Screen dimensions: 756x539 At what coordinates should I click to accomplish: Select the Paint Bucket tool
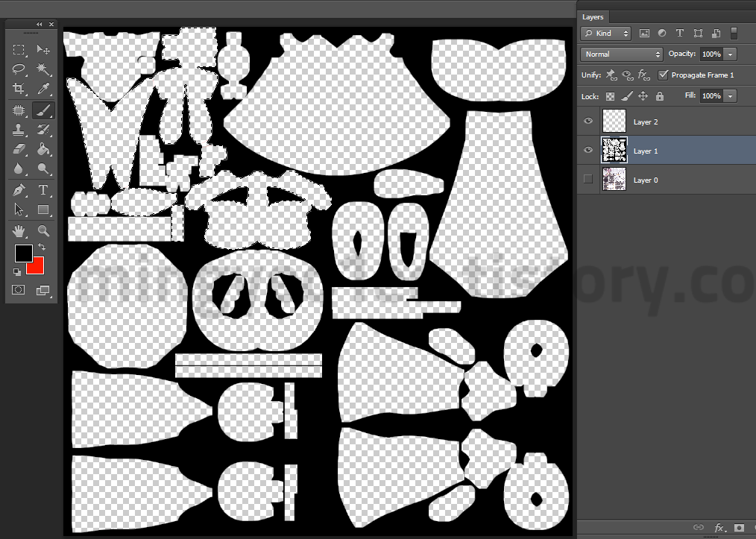click(43, 149)
